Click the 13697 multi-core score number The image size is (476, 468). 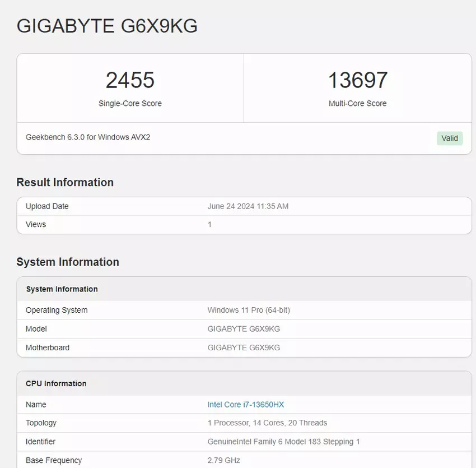(357, 80)
